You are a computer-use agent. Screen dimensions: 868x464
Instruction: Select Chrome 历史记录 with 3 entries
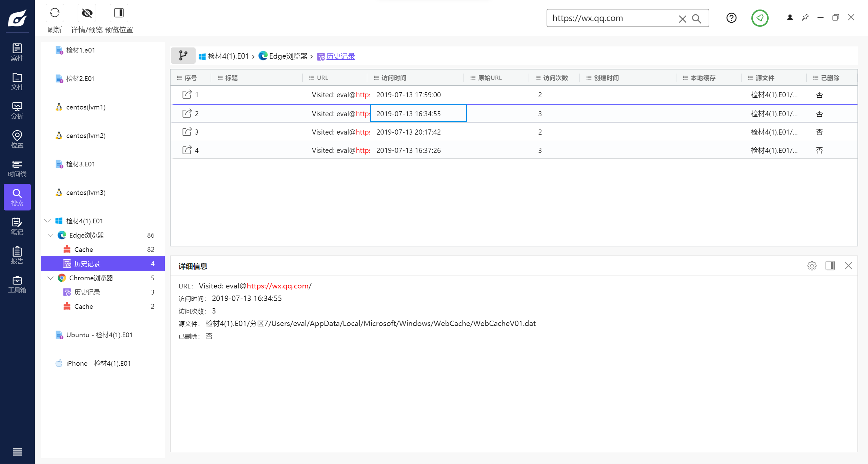[x=103, y=292]
